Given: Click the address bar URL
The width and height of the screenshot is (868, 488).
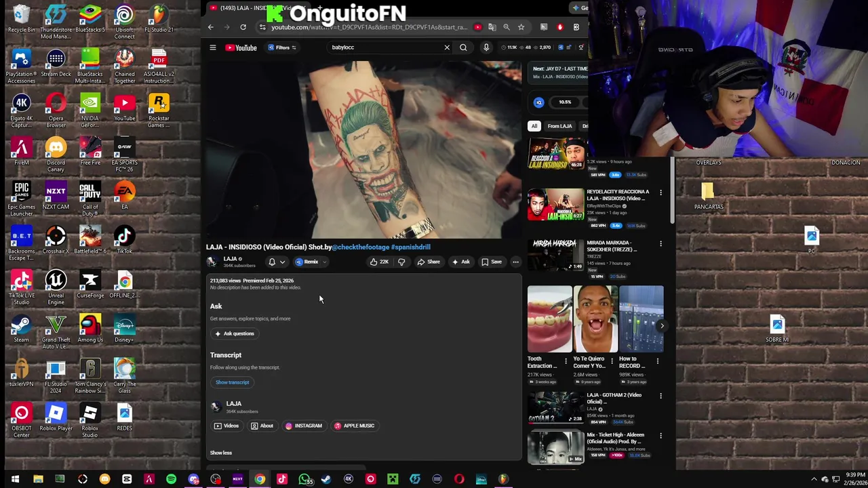Looking at the screenshot, I should (x=369, y=27).
